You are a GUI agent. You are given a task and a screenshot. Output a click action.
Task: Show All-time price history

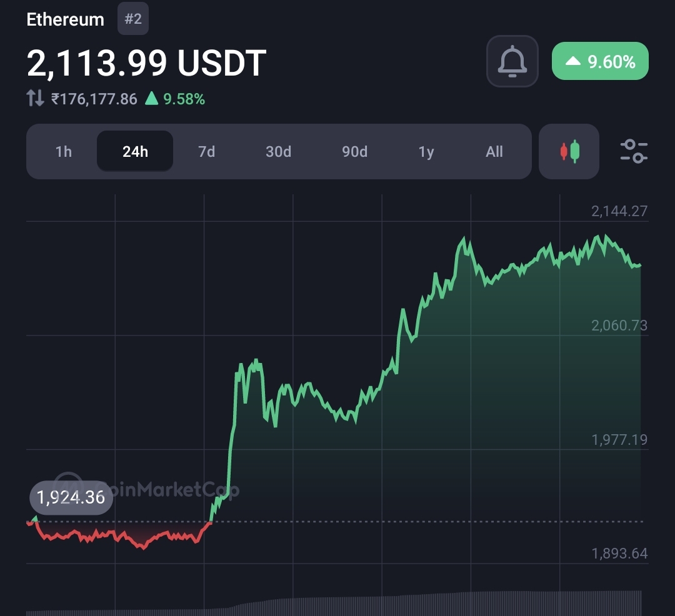click(494, 152)
